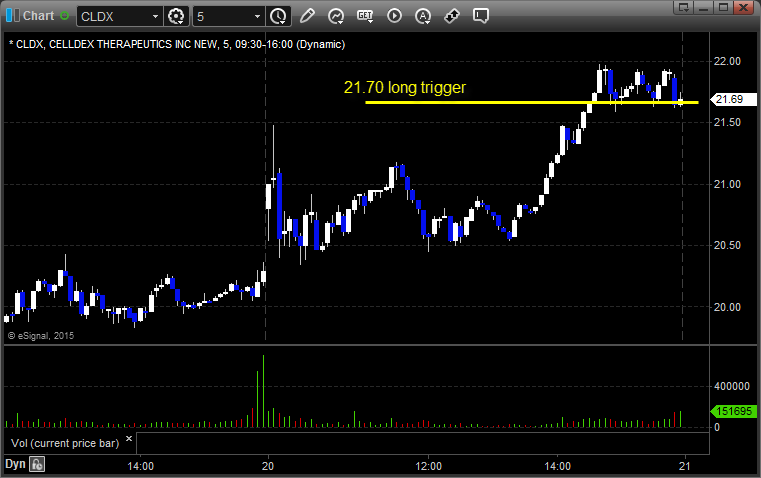Click the 20.00 price axis label
The width and height of the screenshot is (761, 478).
(x=727, y=307)
